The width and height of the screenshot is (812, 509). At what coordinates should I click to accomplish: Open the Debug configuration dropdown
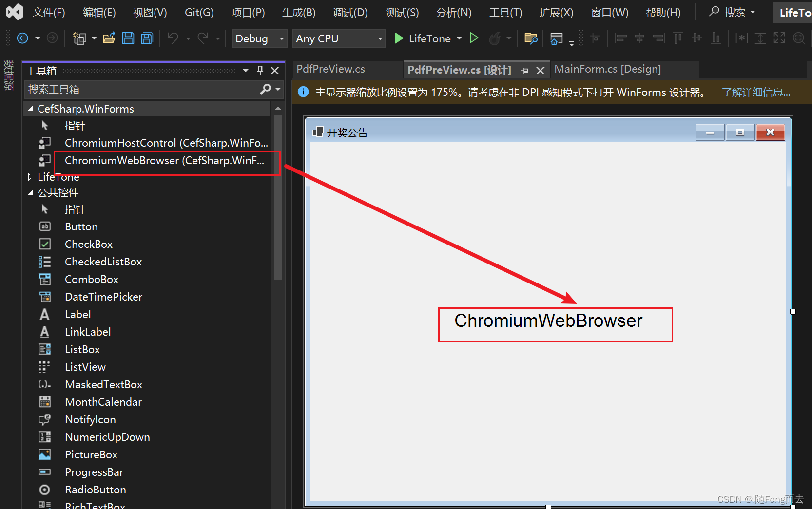click(259, 38)
